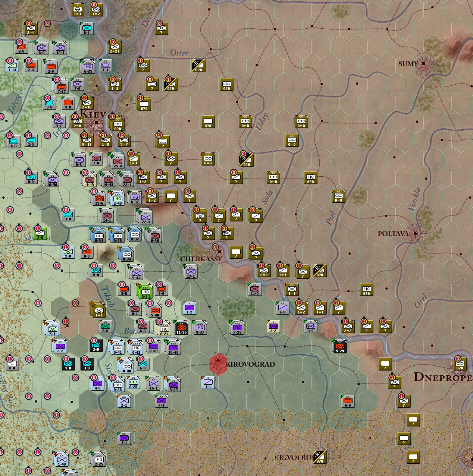Select the cyan 8-1 infantry division counter
The width and height of the screenshot is (473, 476).
click(87, 29)
